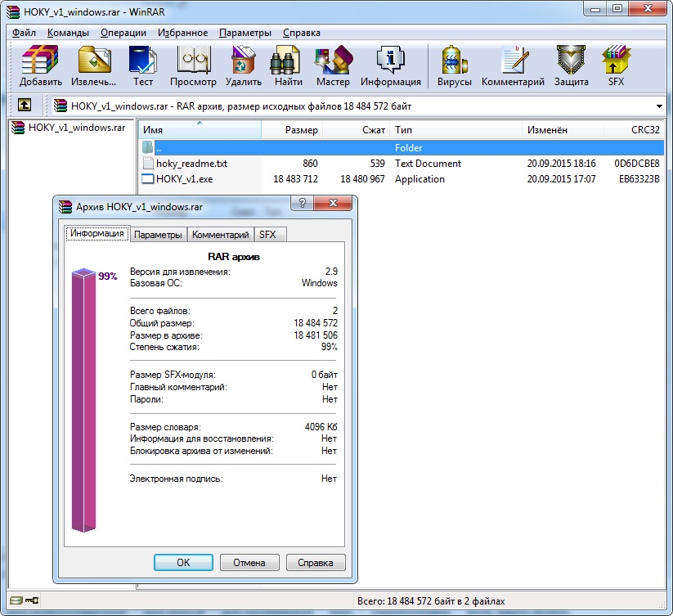The image size is (673, 616).
Task: Select the hoky_readme.txt file row
Action: (401, 164)
